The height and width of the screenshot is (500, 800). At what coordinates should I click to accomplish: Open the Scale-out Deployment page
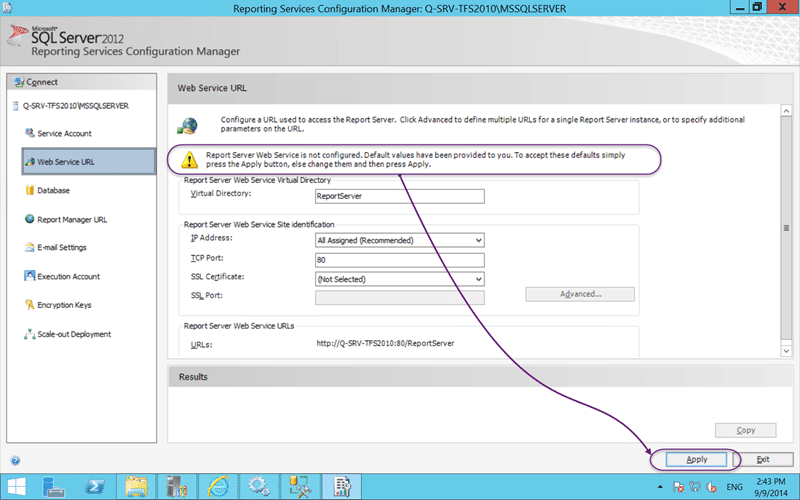coord(74,334)
